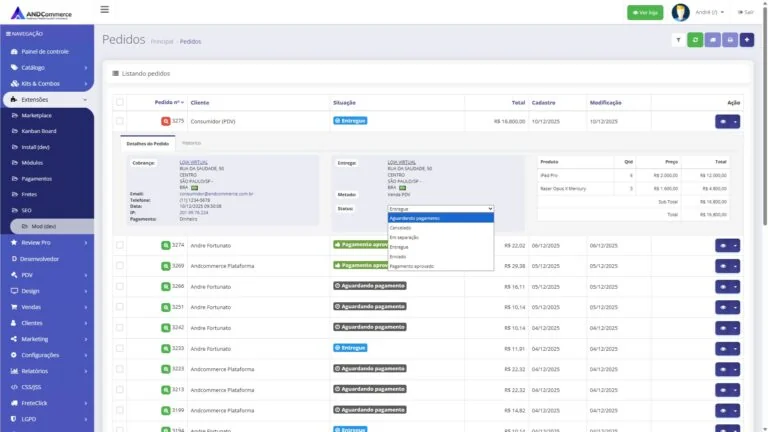The width and height of the screenshot is (768, 432).
Task: Click the red magnifier icon for order 3275
Action: point(166,121)
